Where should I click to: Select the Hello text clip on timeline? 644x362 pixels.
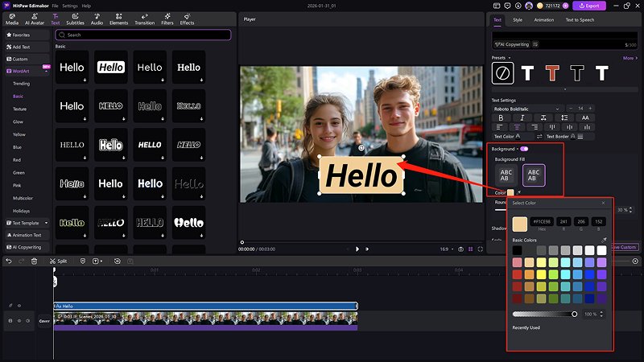coord(205,306)
